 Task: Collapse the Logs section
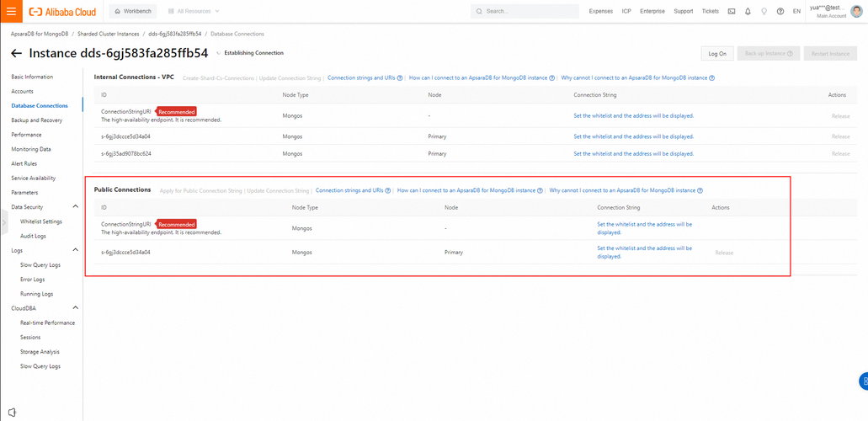click(x=76, y=250)
